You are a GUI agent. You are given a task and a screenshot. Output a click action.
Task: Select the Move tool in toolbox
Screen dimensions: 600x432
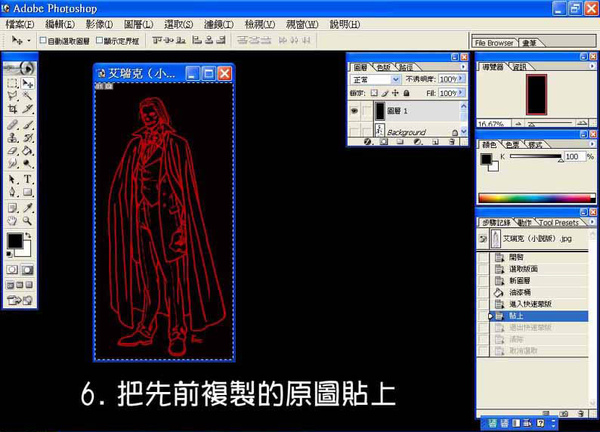27,83
